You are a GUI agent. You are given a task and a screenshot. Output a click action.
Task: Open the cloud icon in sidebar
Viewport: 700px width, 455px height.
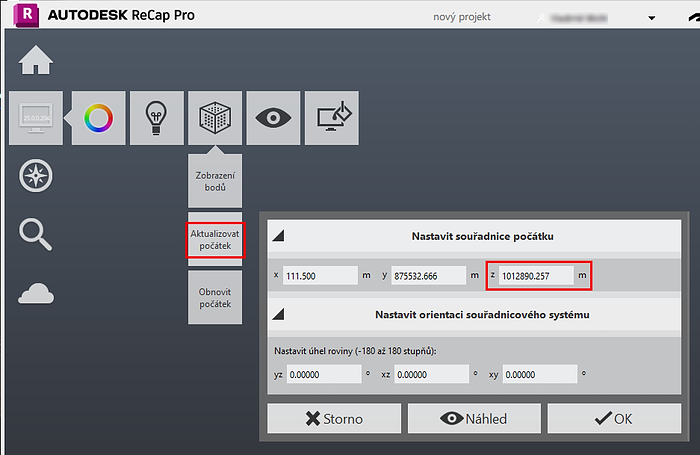click(36, 294)
